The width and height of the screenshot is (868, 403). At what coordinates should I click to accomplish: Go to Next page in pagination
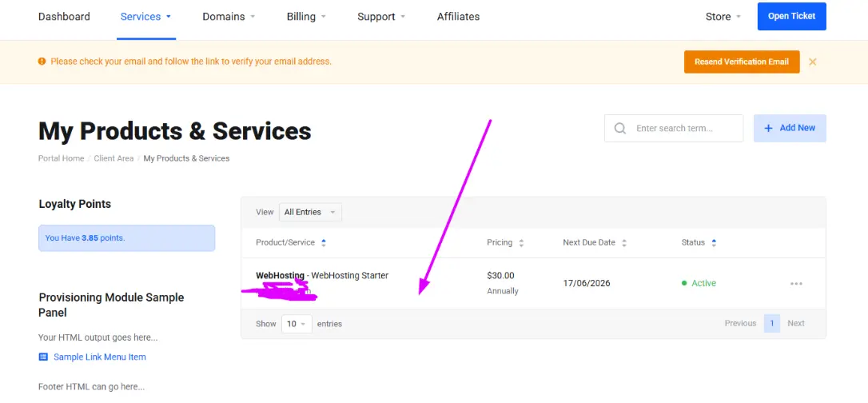(x=796, y=323)
